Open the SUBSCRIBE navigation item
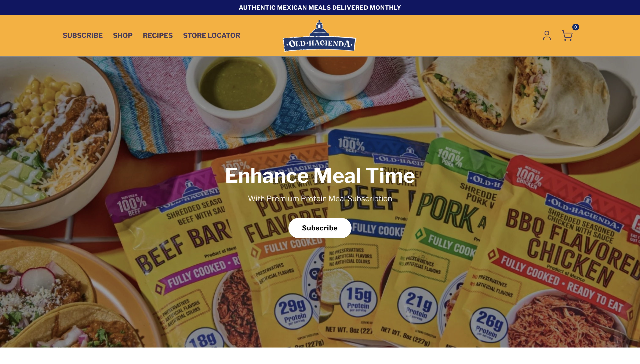The width and height of the screenshot is (640, 364). [x=83, y=36]
